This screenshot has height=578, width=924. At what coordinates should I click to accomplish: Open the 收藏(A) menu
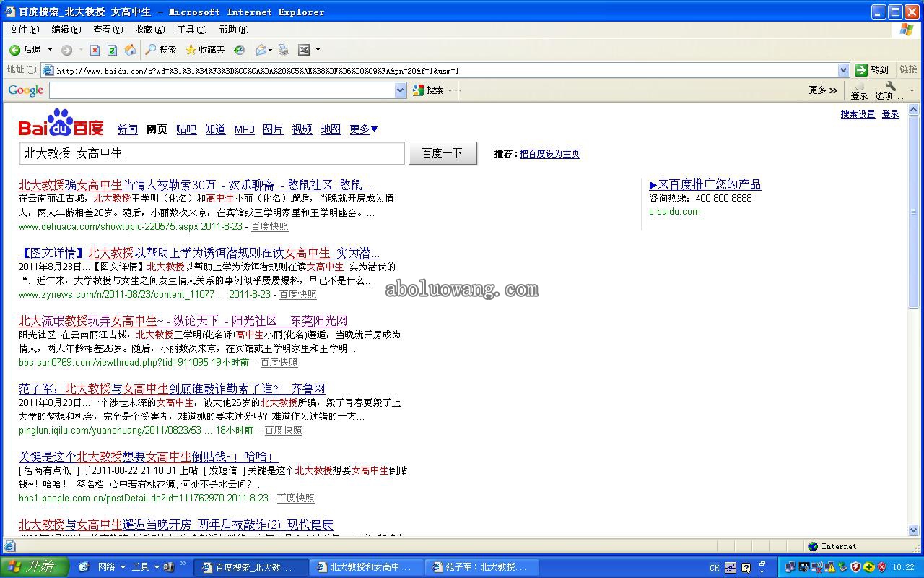[x=150, y=30]
